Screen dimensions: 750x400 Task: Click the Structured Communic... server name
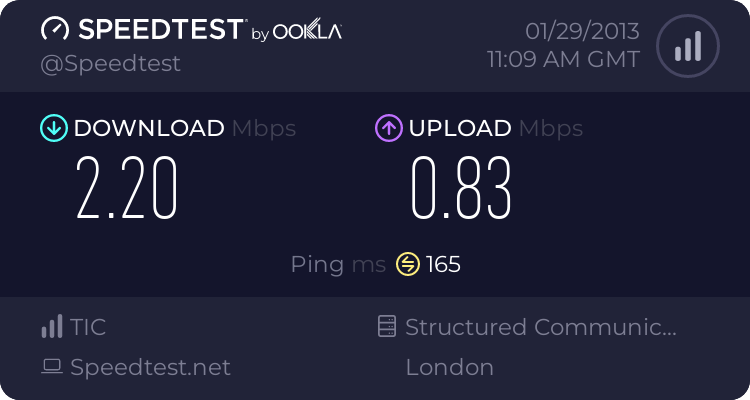[541, 327]
